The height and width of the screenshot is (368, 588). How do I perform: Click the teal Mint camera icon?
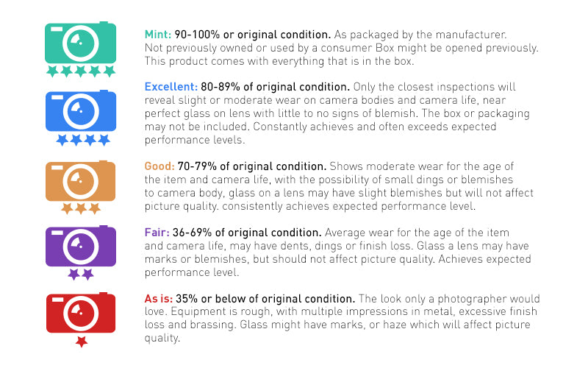pos(80,43)
